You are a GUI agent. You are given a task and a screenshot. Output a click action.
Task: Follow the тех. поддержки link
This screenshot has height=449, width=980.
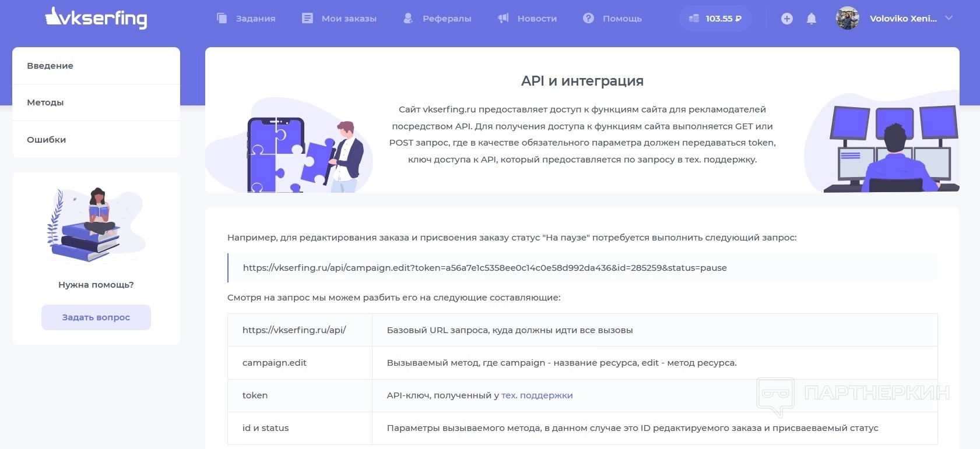(x=537, y=395)
